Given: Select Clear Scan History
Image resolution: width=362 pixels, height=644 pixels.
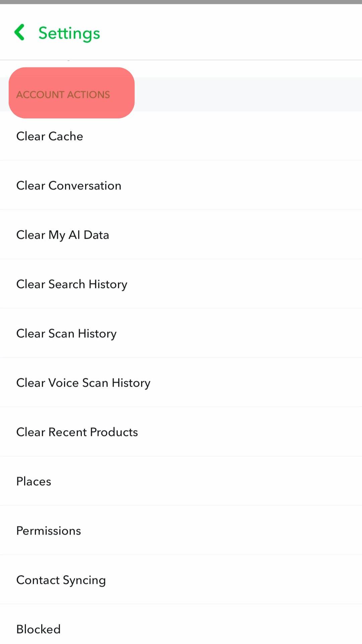Looking at the screenshot, I should point(66,333).
